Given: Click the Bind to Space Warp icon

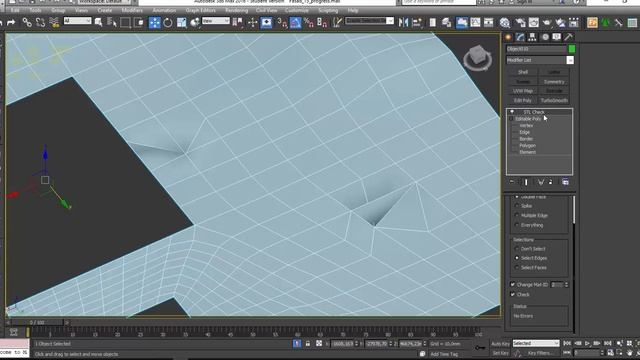Looking at the screenshot, I should tap(54, 22).
